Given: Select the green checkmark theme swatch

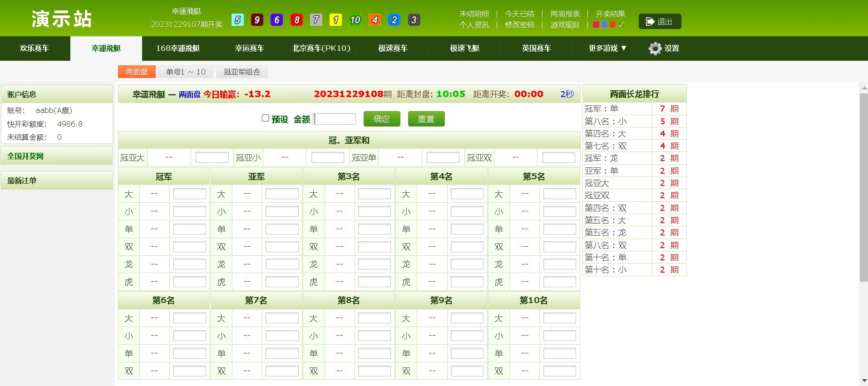Looking at the screenshot, I should (x=621, y=24).
